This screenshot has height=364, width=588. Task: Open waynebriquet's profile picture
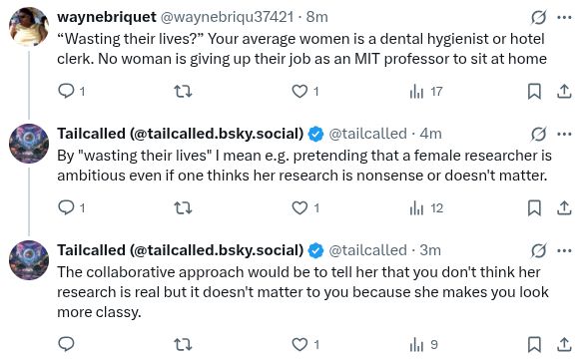click(x=29, y=27)
